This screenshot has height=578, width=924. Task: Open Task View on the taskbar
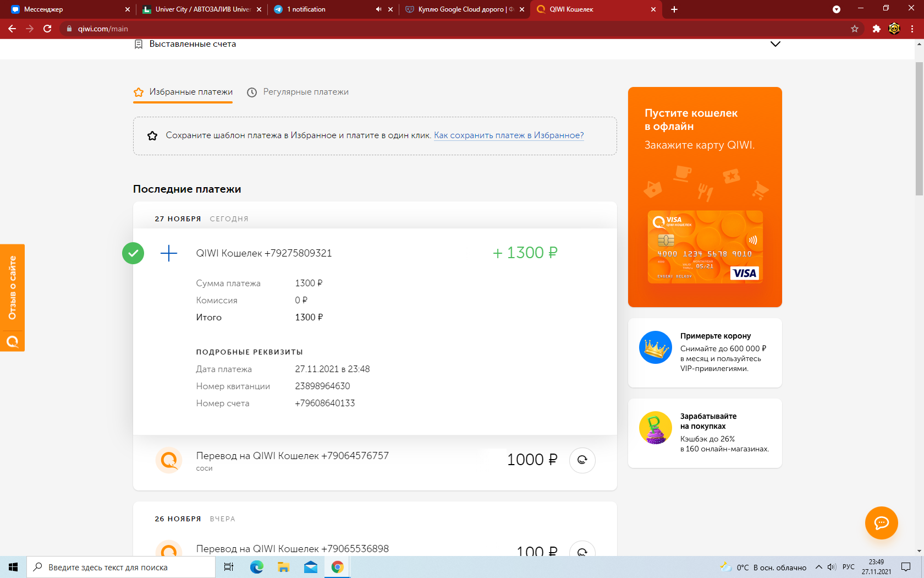(x=229, y=567)
